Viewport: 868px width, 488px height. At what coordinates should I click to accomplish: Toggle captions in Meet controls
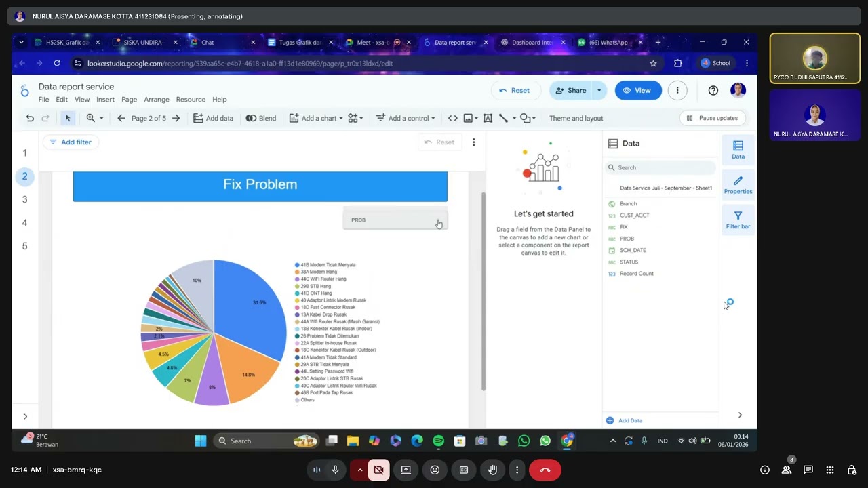[464, 470]
